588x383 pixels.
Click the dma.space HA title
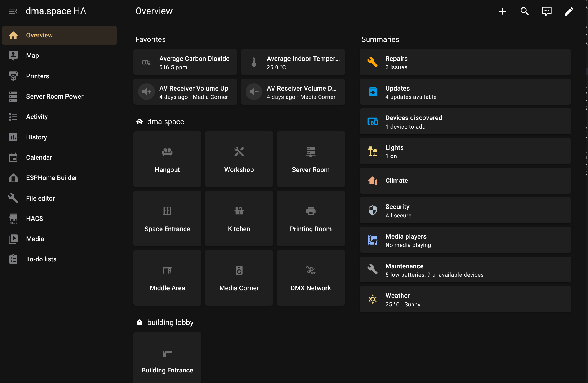(56, 11)
